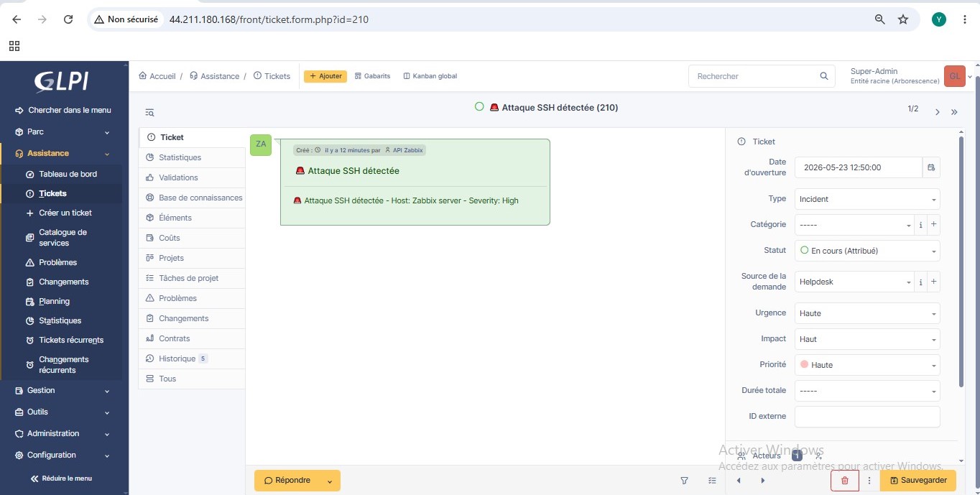The image size is (980, 495).
Task: Expand the Outils sidebar menu
Action: 64,412
